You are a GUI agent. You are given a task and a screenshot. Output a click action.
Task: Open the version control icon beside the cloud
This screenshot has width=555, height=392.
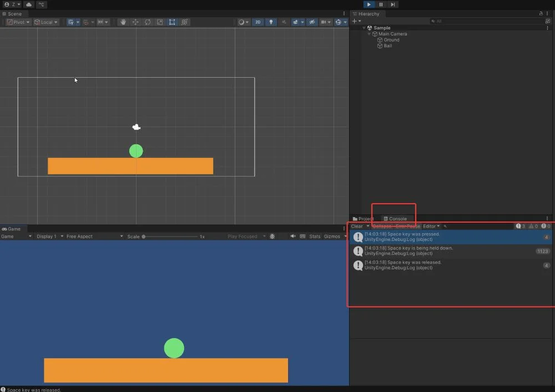tap(42, 4)
